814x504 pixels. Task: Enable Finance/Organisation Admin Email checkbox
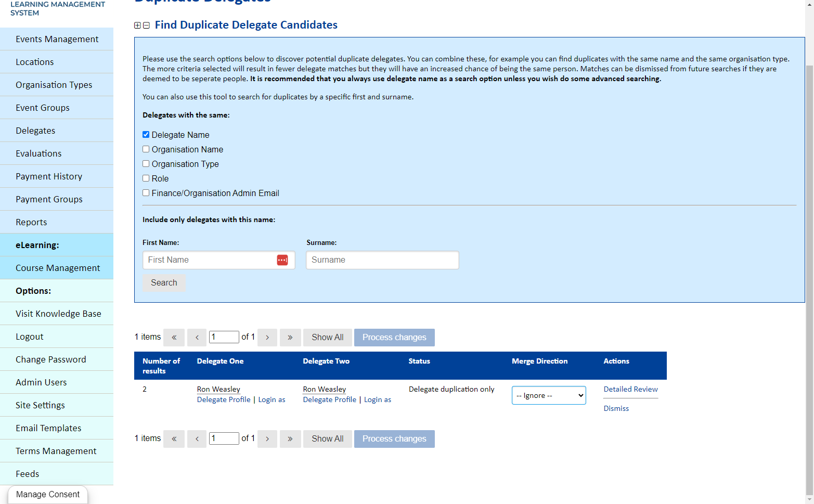point(146,193)
